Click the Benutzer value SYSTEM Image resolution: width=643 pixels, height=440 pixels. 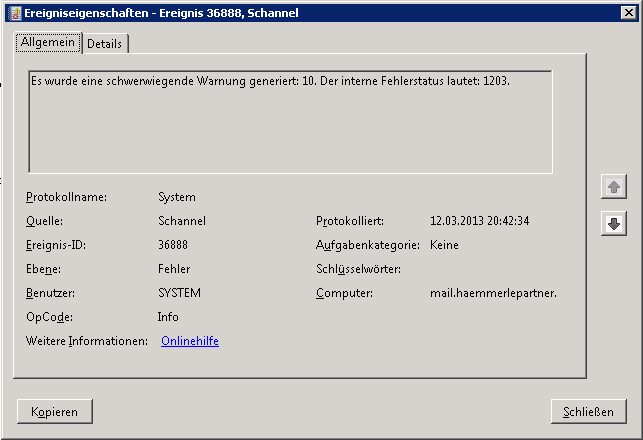[x=179, y=293]
